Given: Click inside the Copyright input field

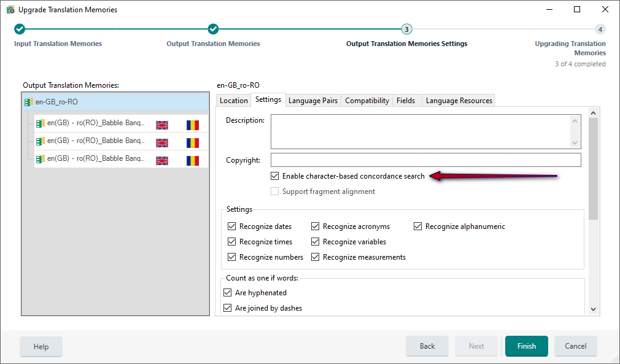Looking at the screenshot, I should (425, 160).
